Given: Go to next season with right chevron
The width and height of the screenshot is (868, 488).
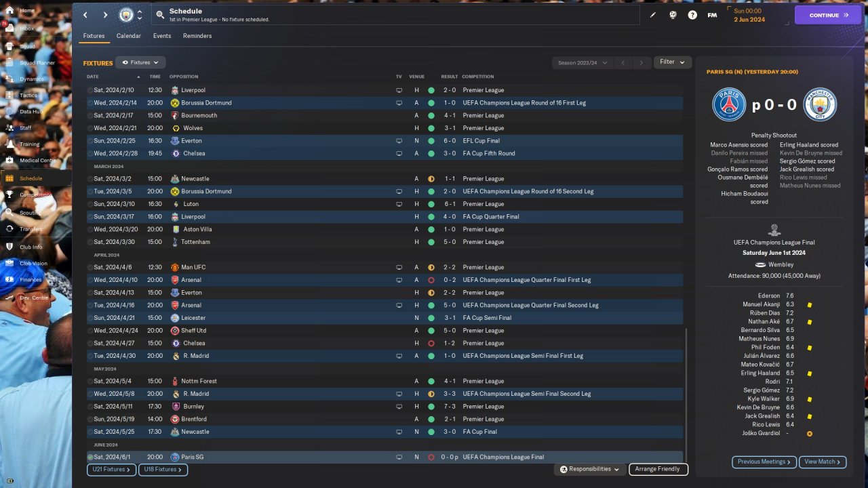Looking at the screenshot, I should point(642,63).
